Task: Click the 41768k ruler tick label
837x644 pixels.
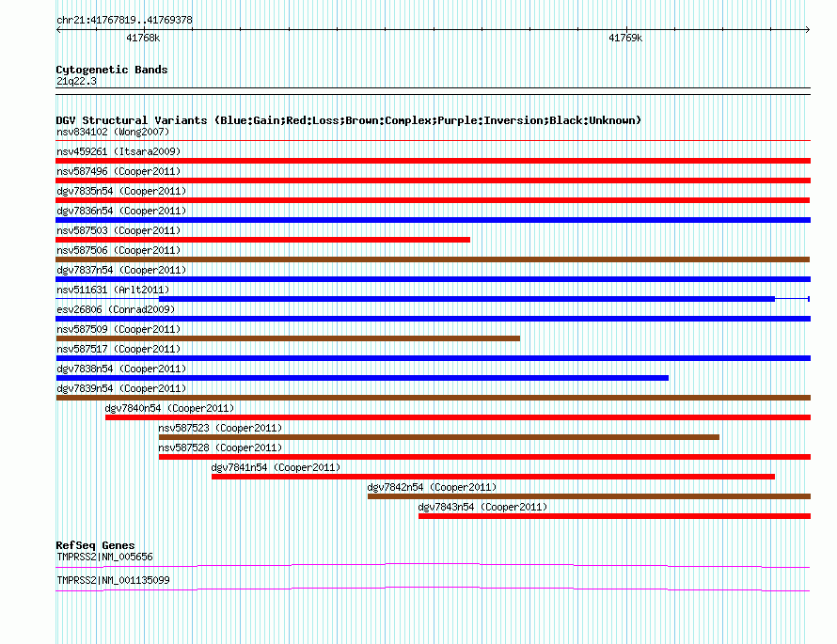Action: click(143, 38)
